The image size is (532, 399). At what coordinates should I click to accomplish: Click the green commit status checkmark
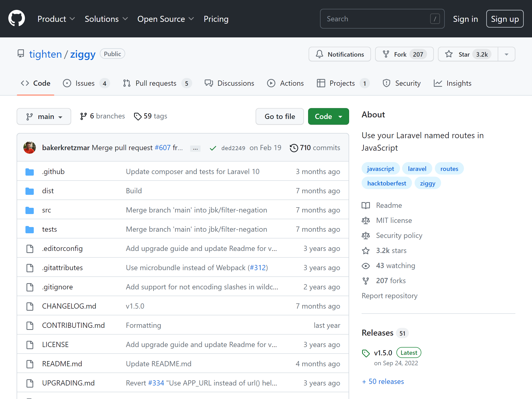pyautogui.click(x=213, y=148)
